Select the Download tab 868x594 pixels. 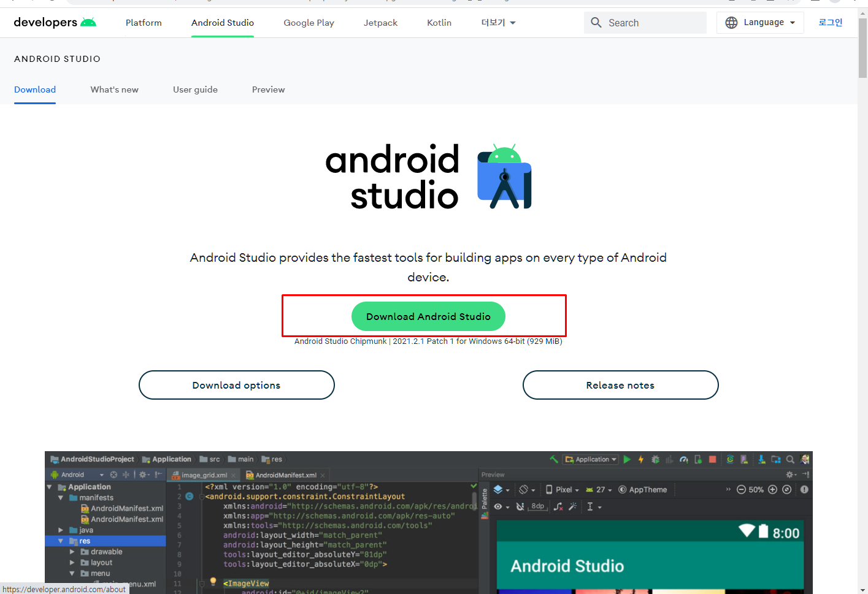pyautogui.click(x=35, y=89)
